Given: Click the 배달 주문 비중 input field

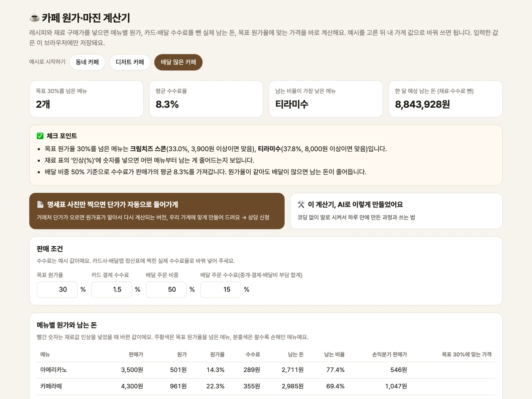Looking at the screenshot, I should pos(166,290).
